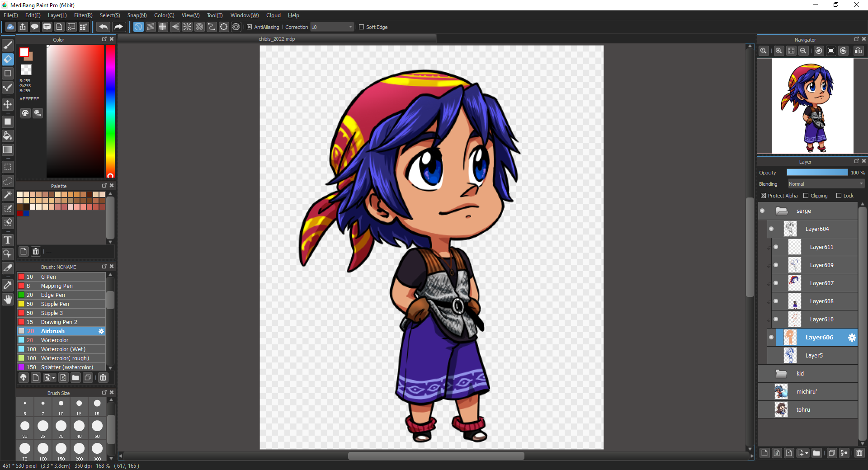The image size is (868, 470).
Task: Adjust the layer Opacity slider
Action: tap(817, 173)
